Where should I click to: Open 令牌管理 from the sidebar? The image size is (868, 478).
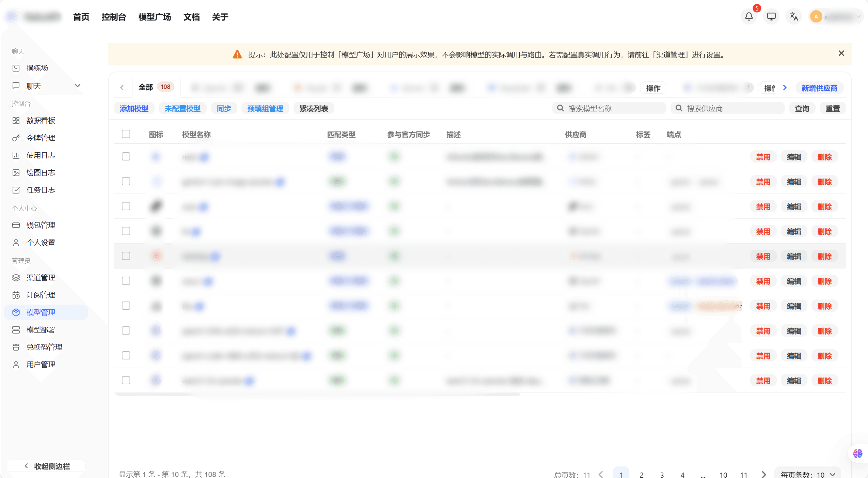(x=41, y=138)
